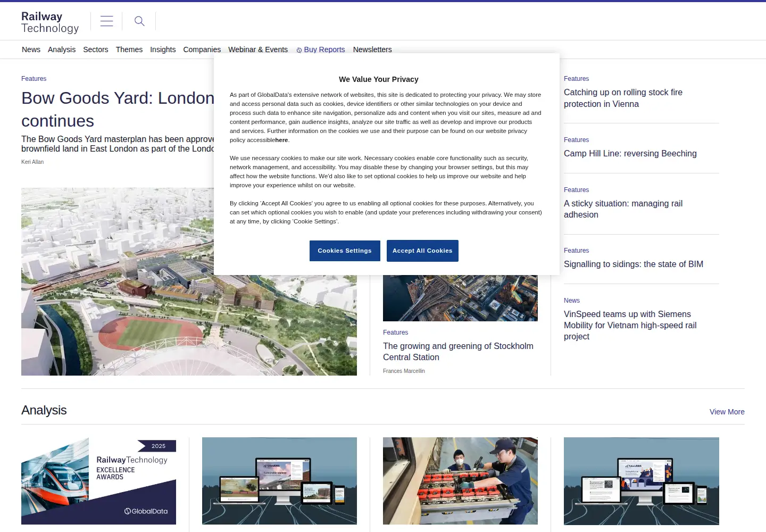
Task: Read Catching up on rolling stock fire protection
Action: point(623,98)
